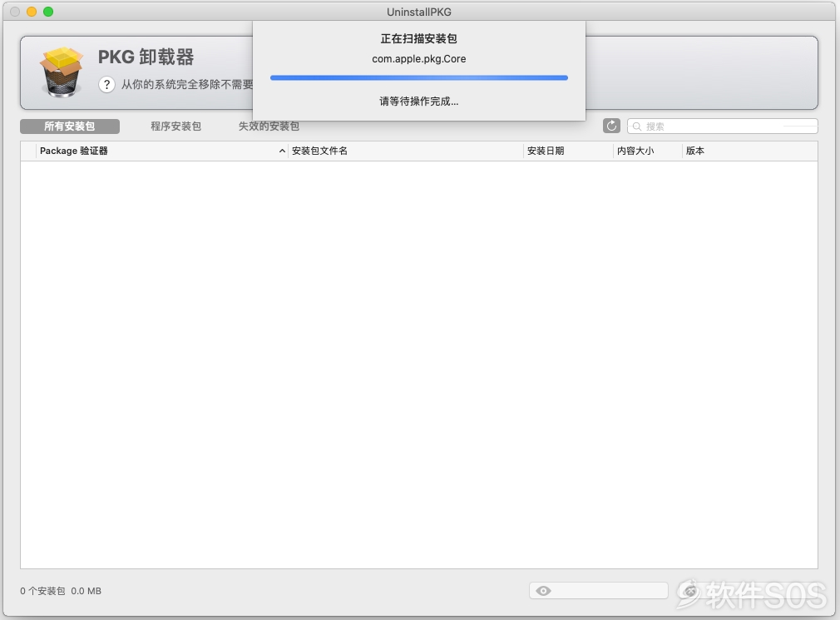The image size is (840, 620).
Task: Click the 正在扫描安装包 heading
Action: pos(419,38)
